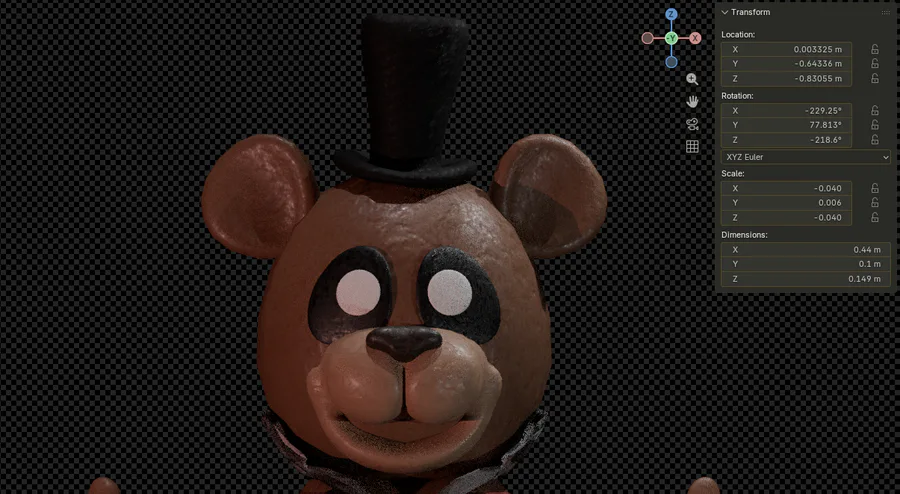Lock the Location Y value
Screen dimensions: 900x494
875,64
